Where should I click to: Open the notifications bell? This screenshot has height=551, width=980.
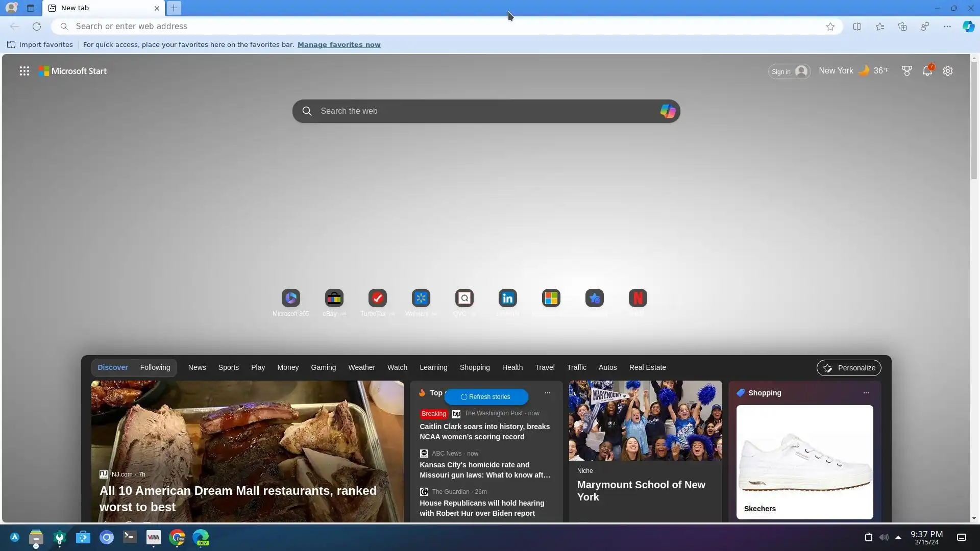point(927,71)
